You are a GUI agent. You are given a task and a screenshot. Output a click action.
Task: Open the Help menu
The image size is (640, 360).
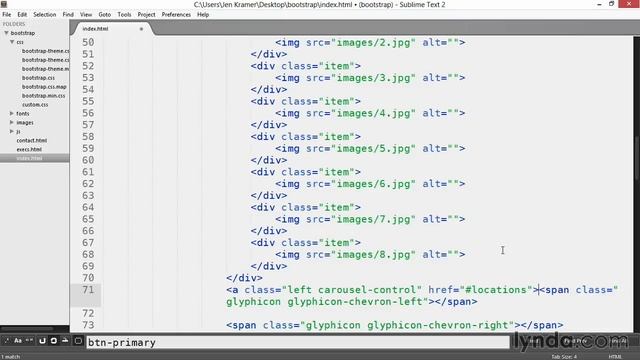203,14
